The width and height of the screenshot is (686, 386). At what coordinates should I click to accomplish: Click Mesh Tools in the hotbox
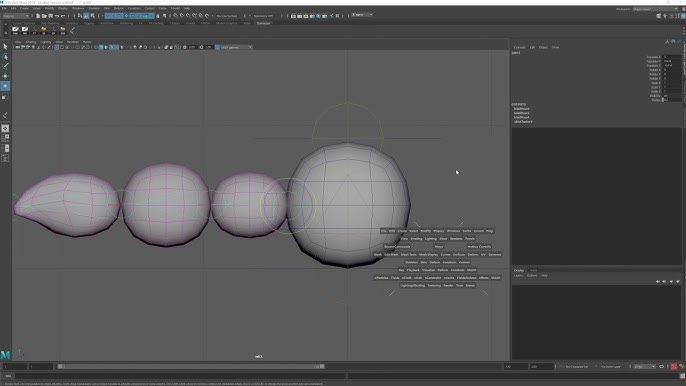pyautogui.click(x=409, y=254)
